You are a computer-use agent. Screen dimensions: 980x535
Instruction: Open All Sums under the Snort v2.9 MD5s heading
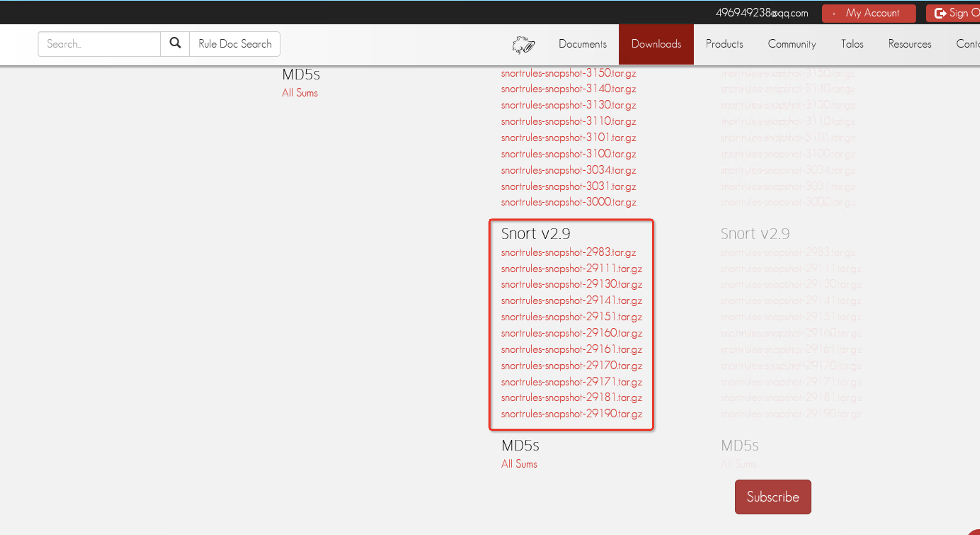pos(519,464)
